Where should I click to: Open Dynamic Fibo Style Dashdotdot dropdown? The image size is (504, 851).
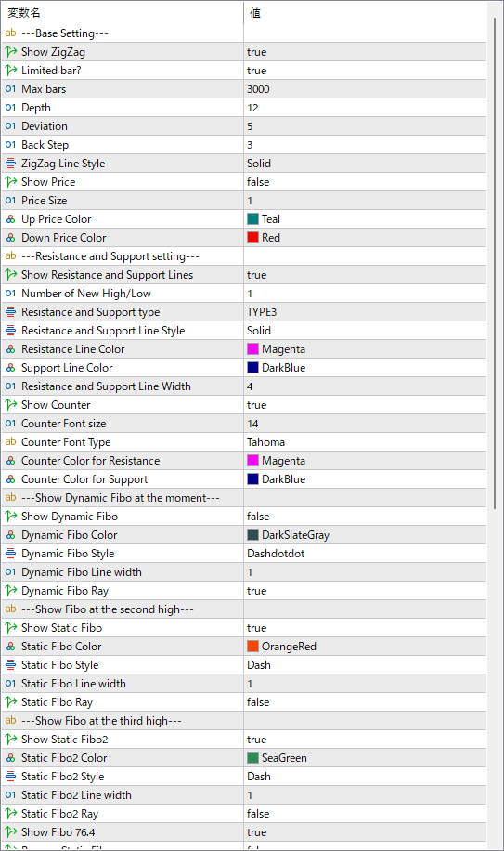365,554
